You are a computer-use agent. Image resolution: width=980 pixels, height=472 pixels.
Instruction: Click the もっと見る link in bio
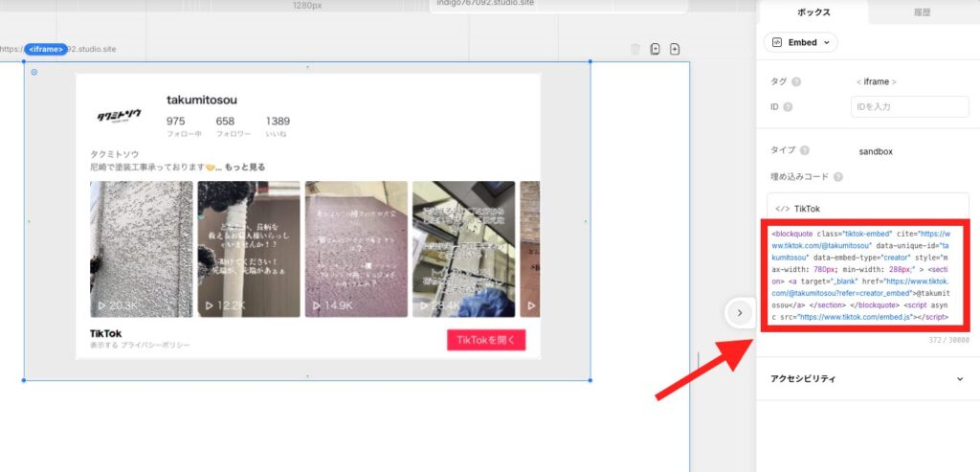244,167
